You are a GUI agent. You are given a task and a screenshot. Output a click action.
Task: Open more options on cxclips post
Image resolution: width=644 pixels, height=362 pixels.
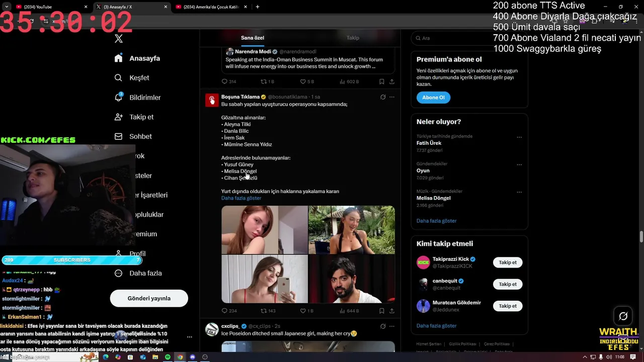(x=392, y=326)
